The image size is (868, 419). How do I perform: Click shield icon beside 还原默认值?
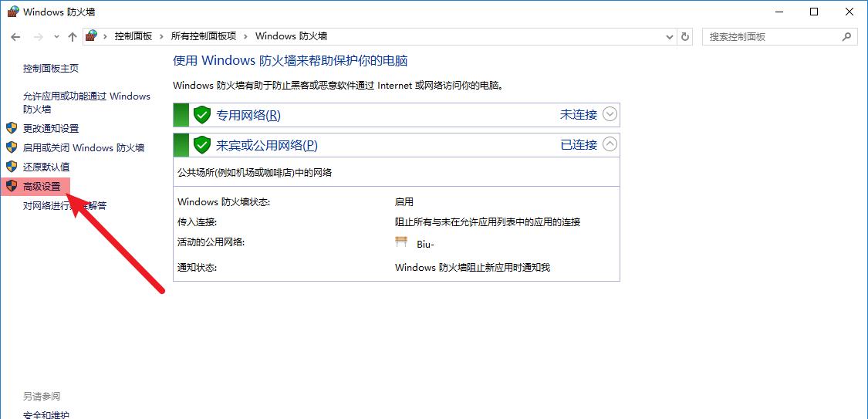pyautogui.click(x=12, y=166)
